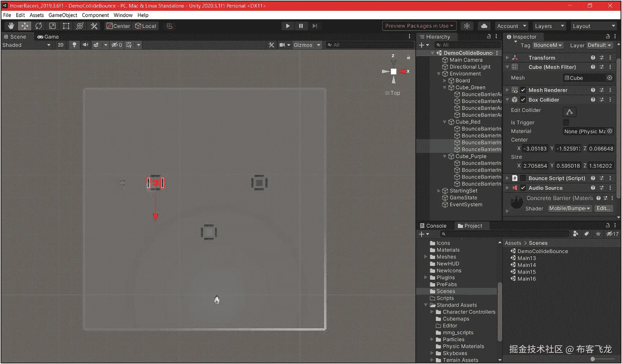Image resolution: width=622 pixels, height=364 pixels.
Task: Click Preview Packages in Use button
Action: (419, 26)
